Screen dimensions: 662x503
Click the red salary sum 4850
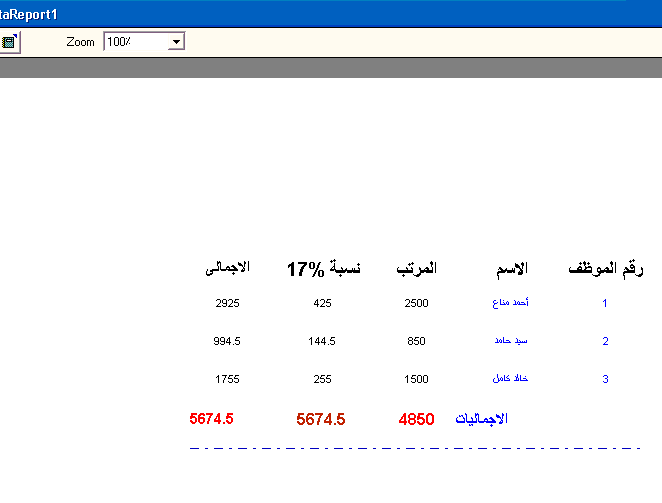(416, 419)
